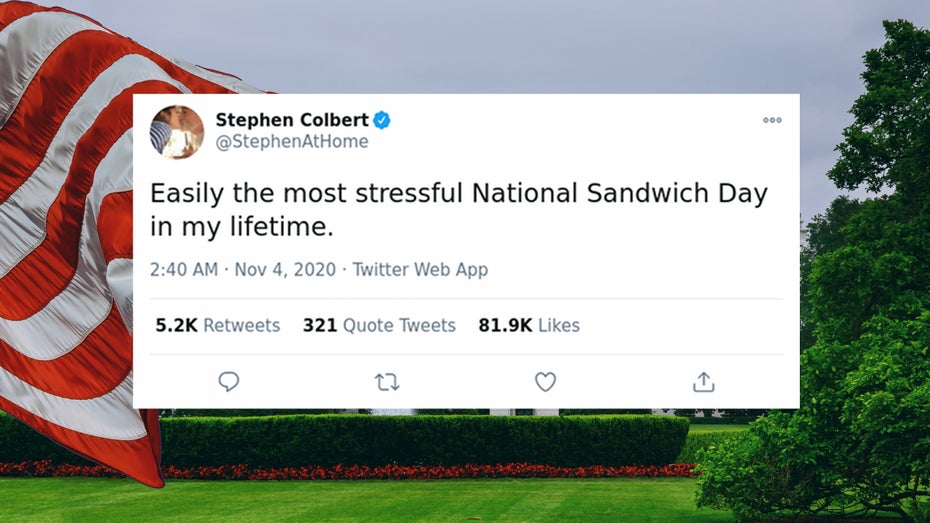Reply to Stephen Colbert's tweet
The height and width of the screenshot is (523, 930).
pos(229,381)
